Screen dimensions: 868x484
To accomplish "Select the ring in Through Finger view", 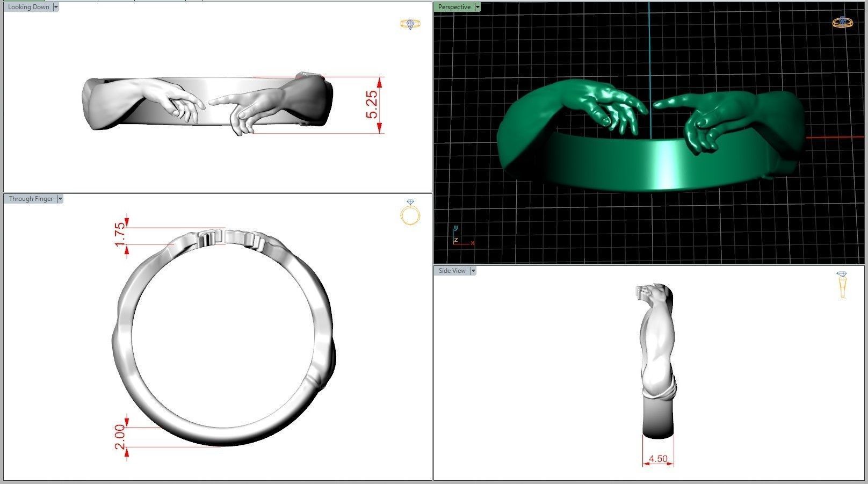I will pyautogui.click(x=224, y=337).
